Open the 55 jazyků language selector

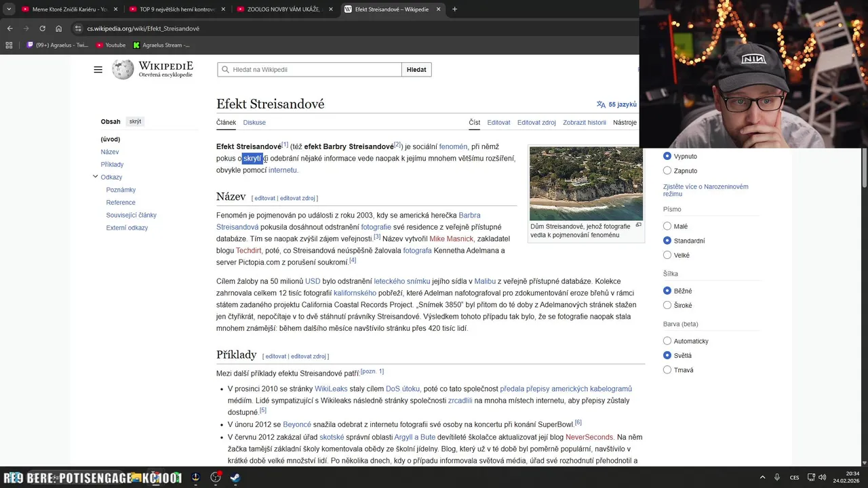click(616, 104)
